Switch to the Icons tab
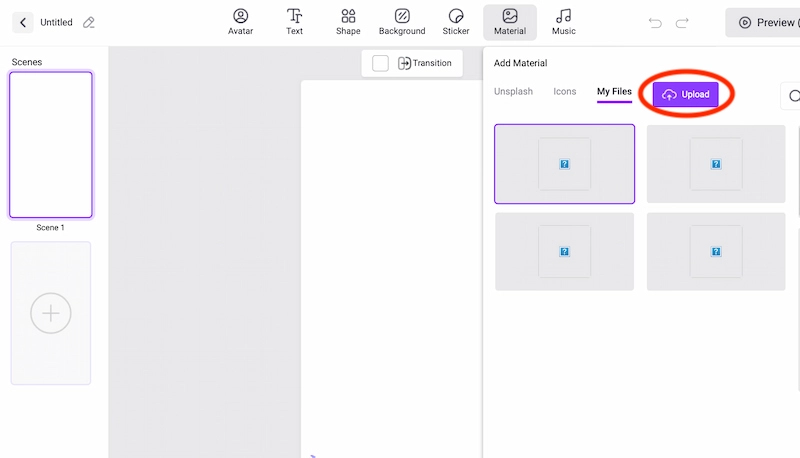 (x=565, y=92)
